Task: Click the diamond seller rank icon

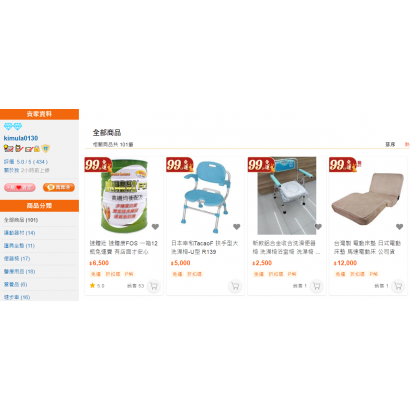Action: pyautogui.click(x=13, y=126)
